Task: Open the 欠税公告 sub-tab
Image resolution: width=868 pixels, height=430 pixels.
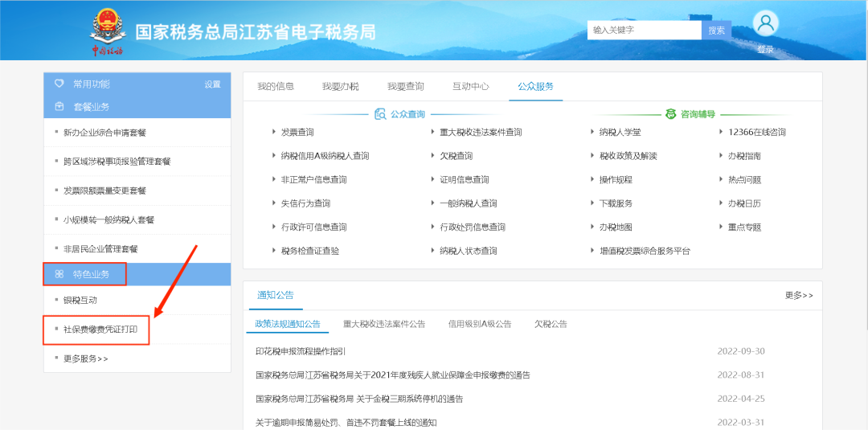Action: tap(551, 324)
